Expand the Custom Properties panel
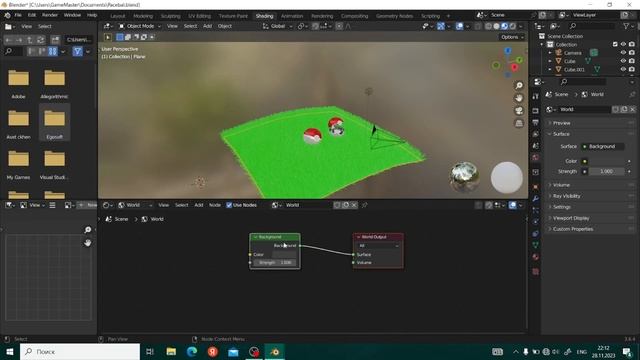Screen dimensions: 640x360 tap(591, 229)
